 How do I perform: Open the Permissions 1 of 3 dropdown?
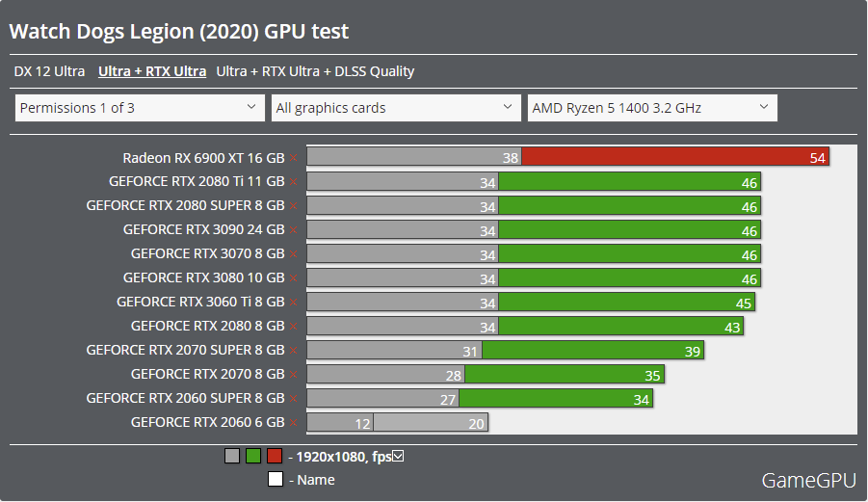(141, 108)
